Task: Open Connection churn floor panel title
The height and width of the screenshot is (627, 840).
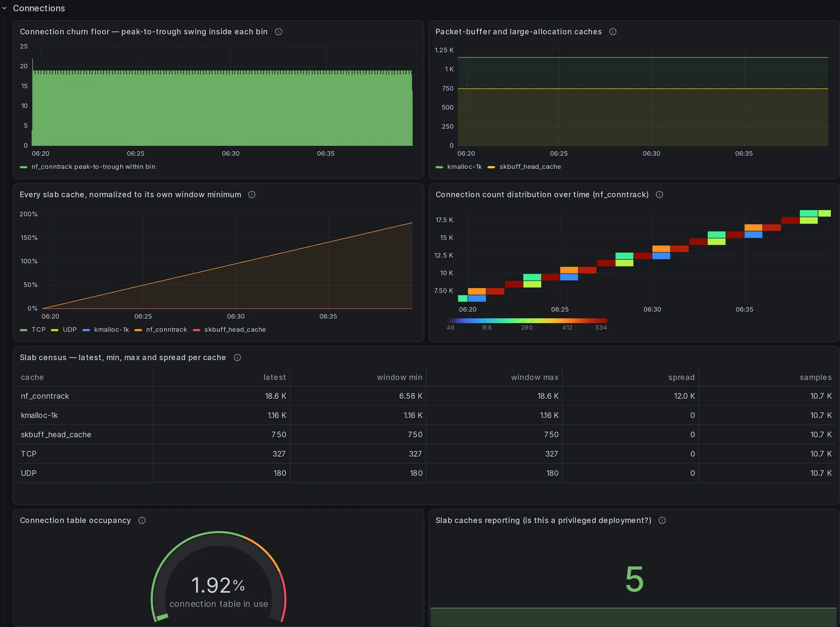Action: pos(144,32)
